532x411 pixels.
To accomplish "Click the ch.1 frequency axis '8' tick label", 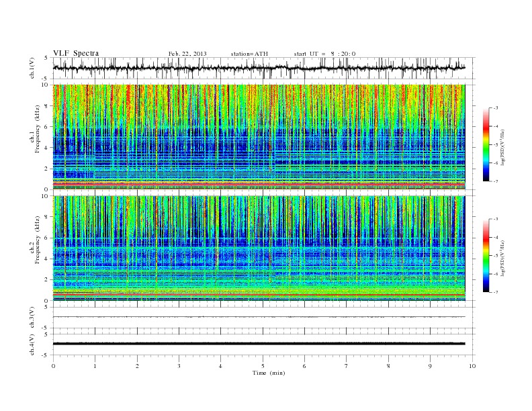I will [46, 106].
